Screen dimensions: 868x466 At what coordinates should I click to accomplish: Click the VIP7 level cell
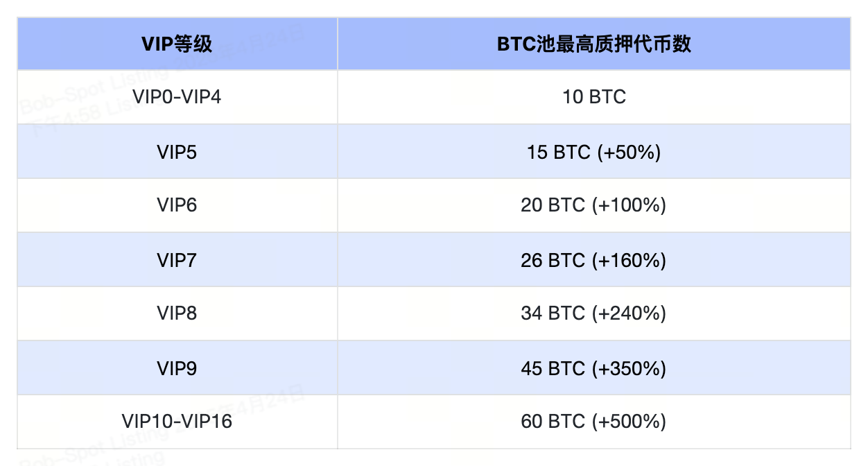point(177,260)
